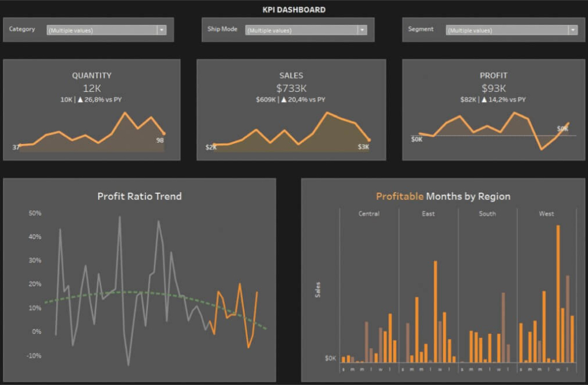Click the $93K profit value
The image size is (588, 385).
click(x=494, y=88)
